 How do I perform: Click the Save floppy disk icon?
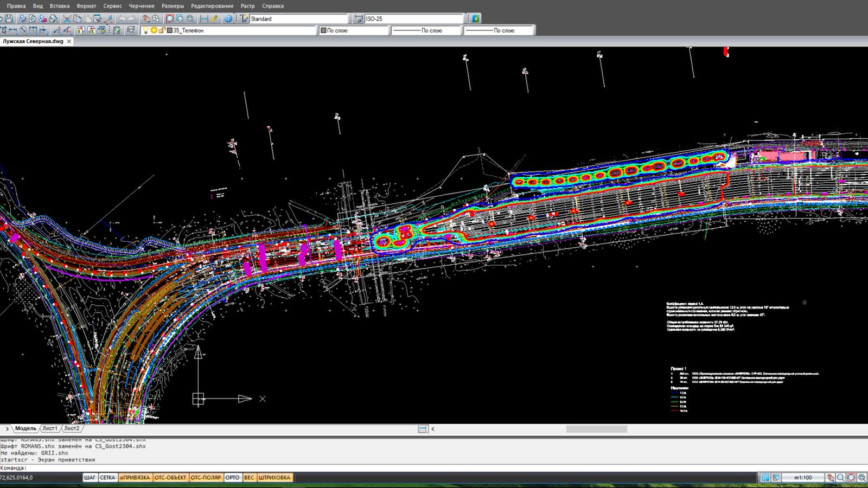pos(9,18)
